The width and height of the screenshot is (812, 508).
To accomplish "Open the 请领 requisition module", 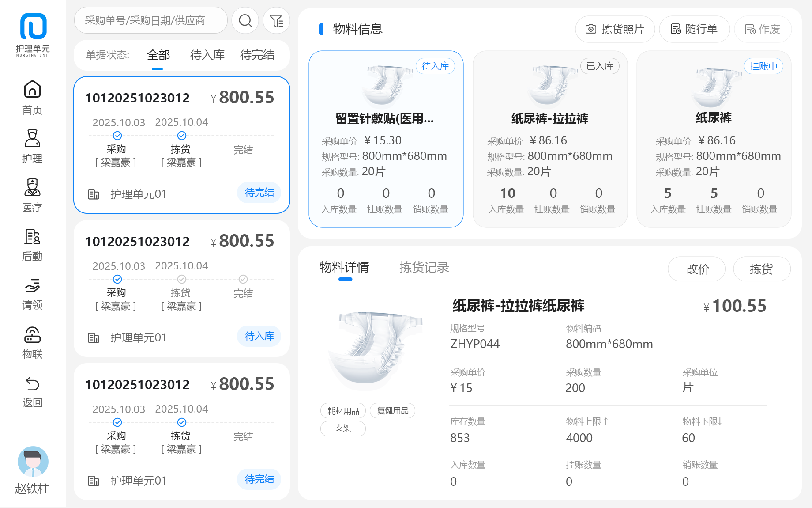I will (x=32, y=293).
